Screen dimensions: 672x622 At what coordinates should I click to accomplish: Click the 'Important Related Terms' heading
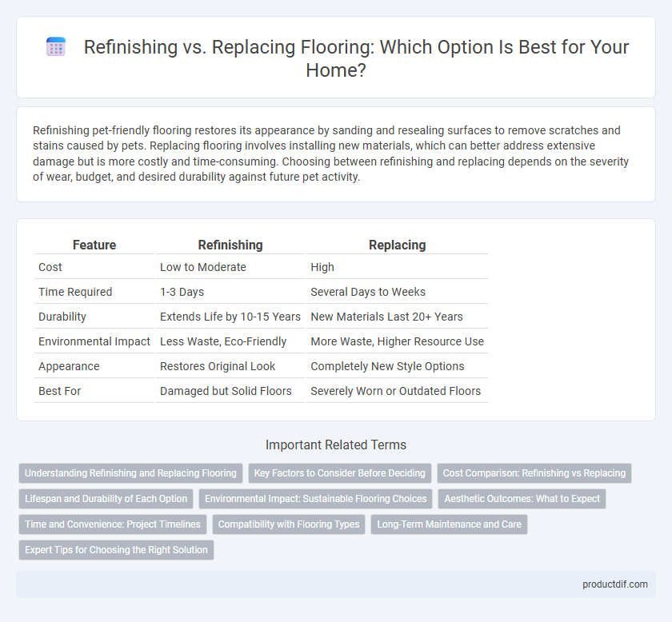coord(336,445)
